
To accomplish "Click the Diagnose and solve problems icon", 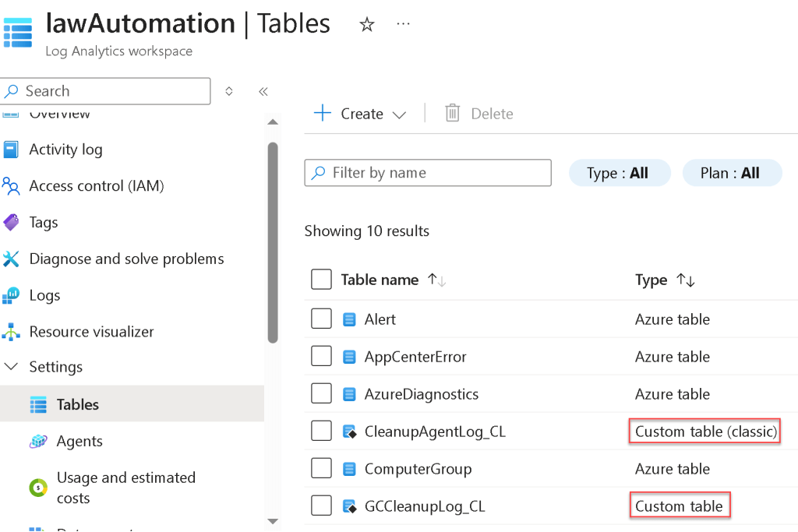I will (11, 259).
